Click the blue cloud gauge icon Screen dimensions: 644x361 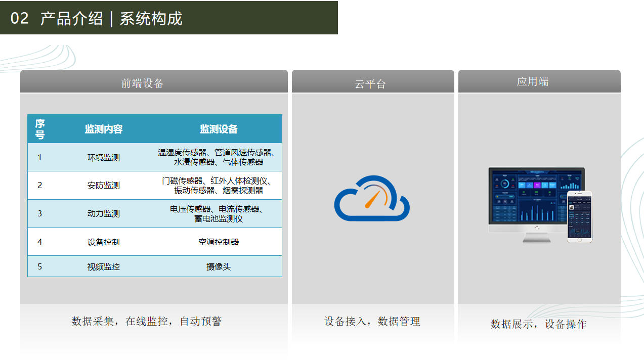pos(372,199)
